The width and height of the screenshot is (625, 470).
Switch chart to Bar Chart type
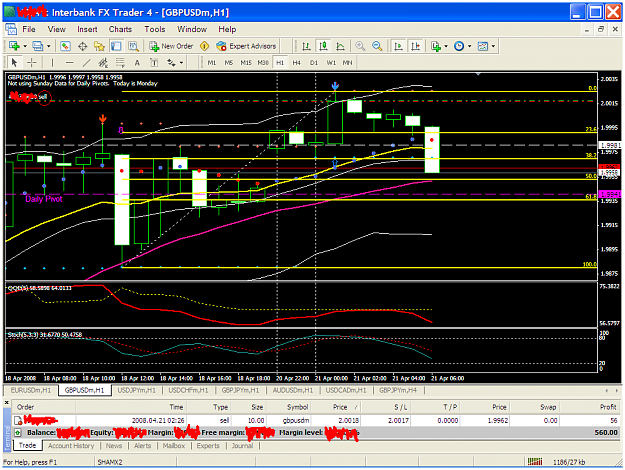click(306, 46)
